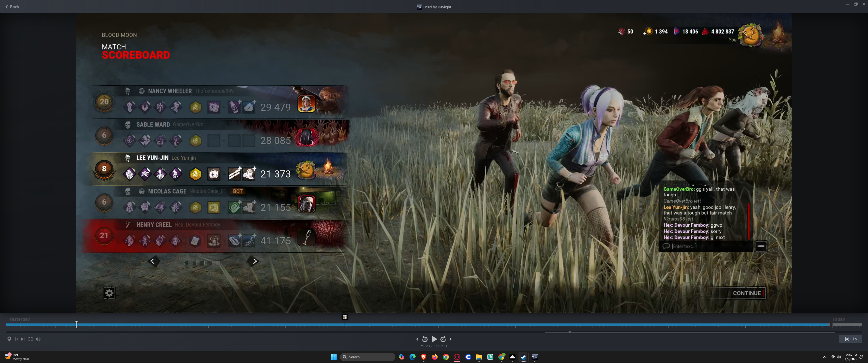Open the Clip scissors button

[x=850, y=339]
